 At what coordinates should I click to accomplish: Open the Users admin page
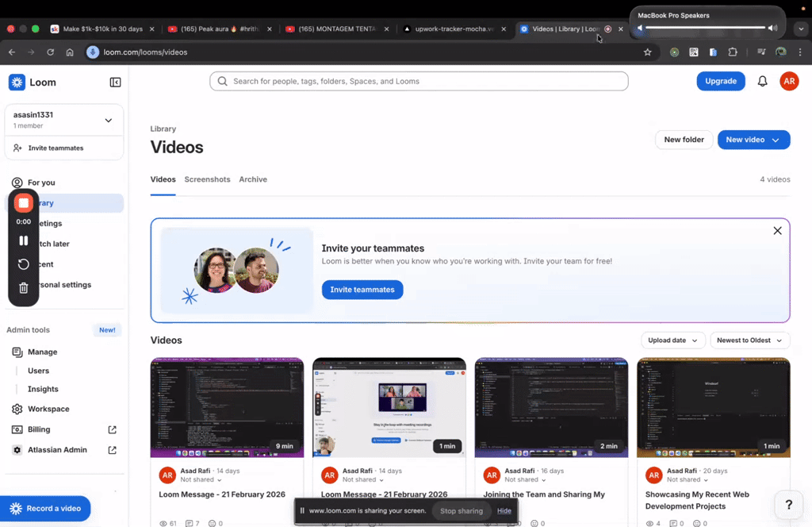[x=38, y=371]
